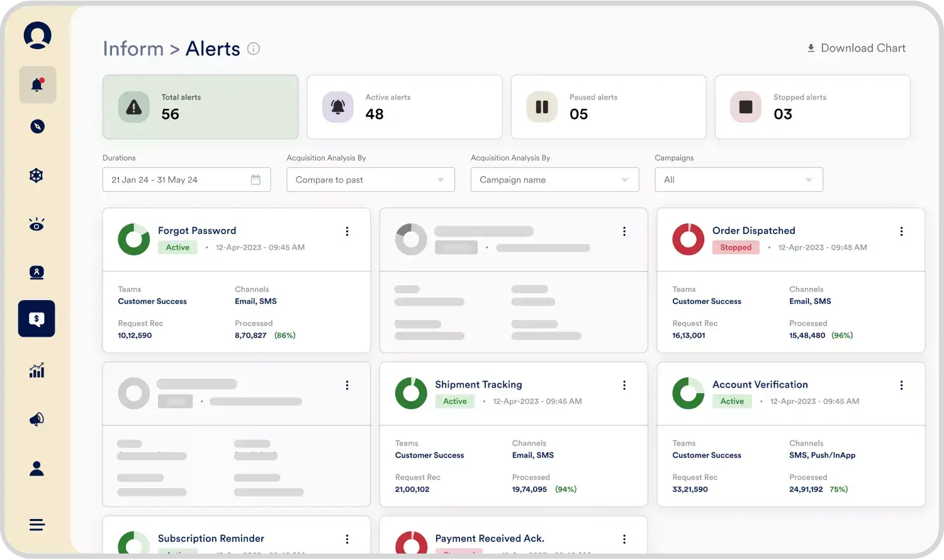Open the kebab menu on Forgot Password card
This screenshot has height=560, width=944.
pyautogui.click(x=347, y=232)
